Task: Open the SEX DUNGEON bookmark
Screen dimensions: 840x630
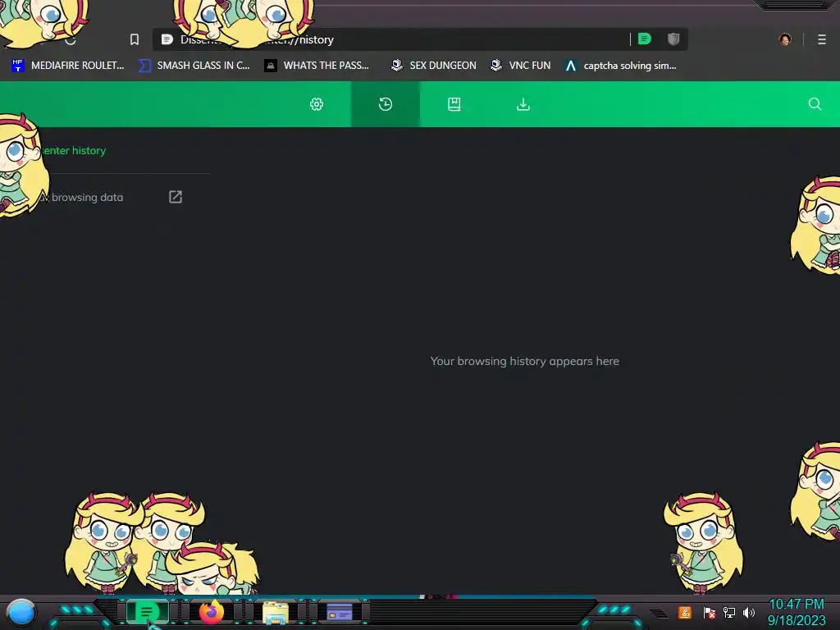Action: pyautogui.click(x=433, y=66)
